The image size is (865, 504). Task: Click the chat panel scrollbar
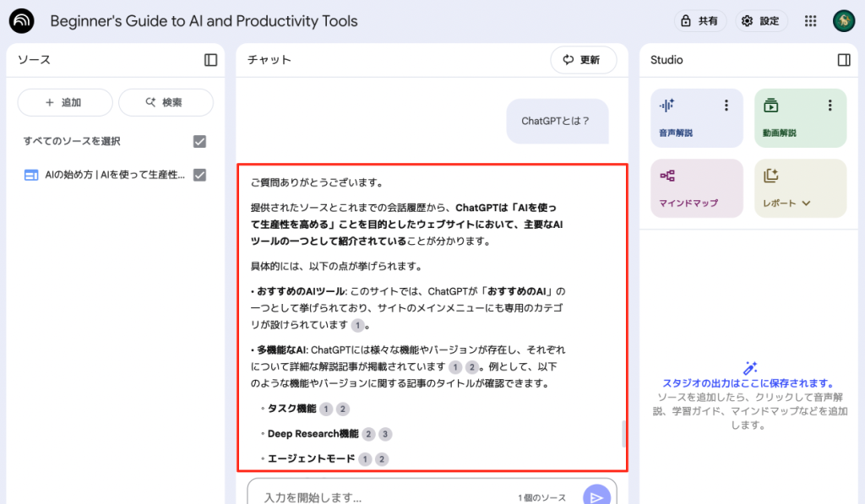click(624, 433)
